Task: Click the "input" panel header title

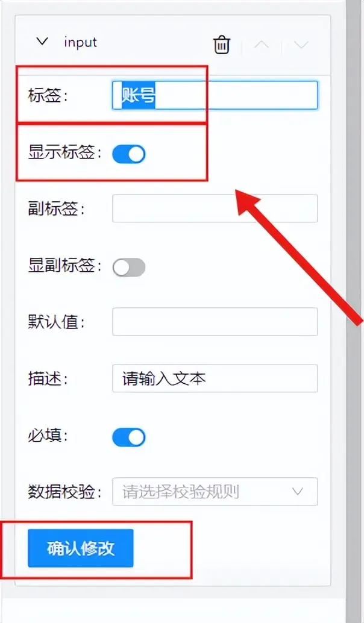Action: [80, 42]
